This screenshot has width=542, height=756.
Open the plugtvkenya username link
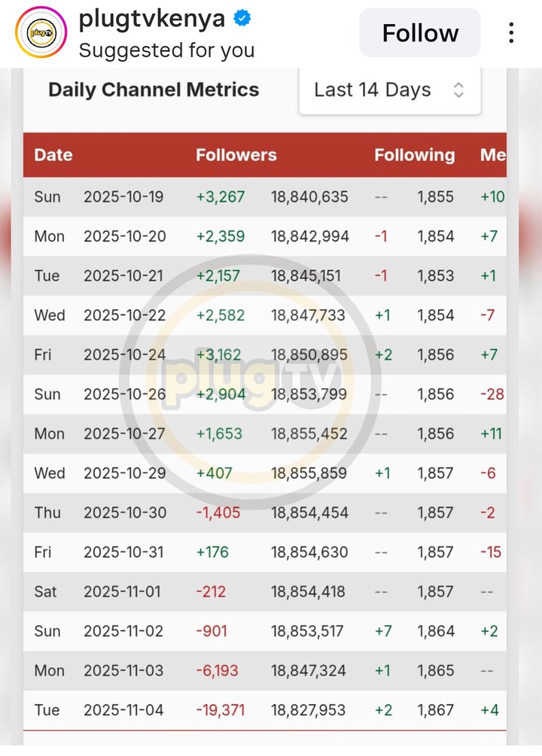(x=151, y=19)
